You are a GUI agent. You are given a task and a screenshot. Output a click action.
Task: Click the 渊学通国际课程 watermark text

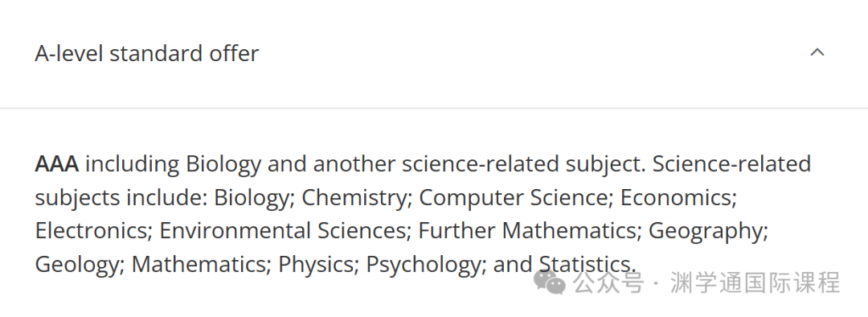click(x=755, y=282)
